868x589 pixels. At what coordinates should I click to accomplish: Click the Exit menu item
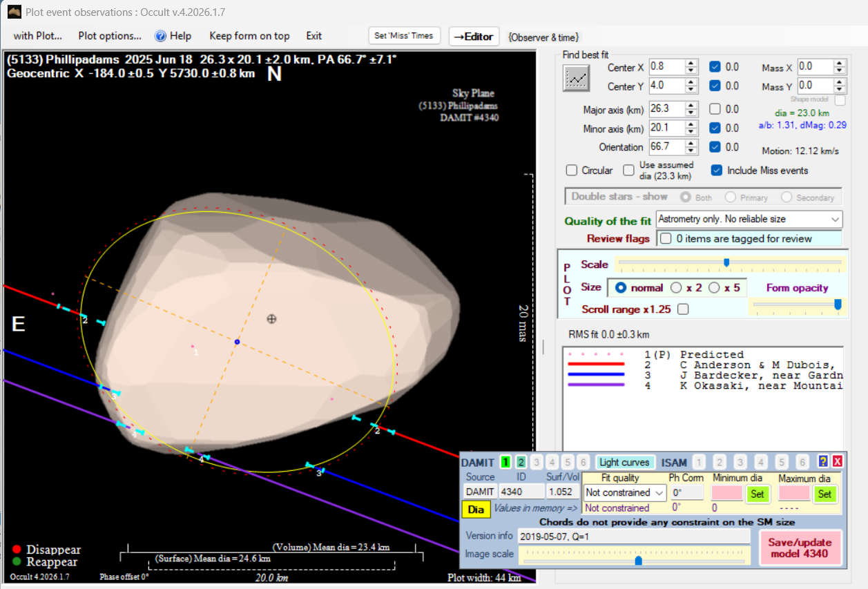point(314,36)
